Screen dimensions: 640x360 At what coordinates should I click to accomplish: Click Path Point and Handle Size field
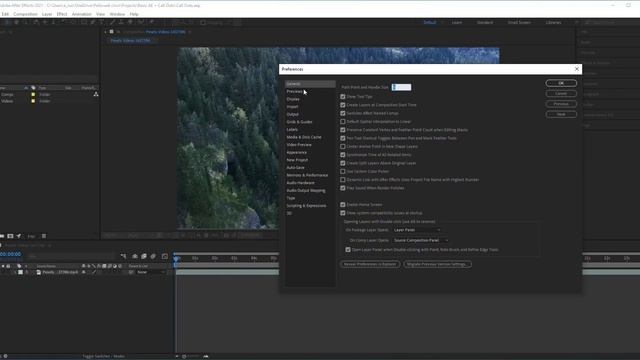[x=401, y=87]
